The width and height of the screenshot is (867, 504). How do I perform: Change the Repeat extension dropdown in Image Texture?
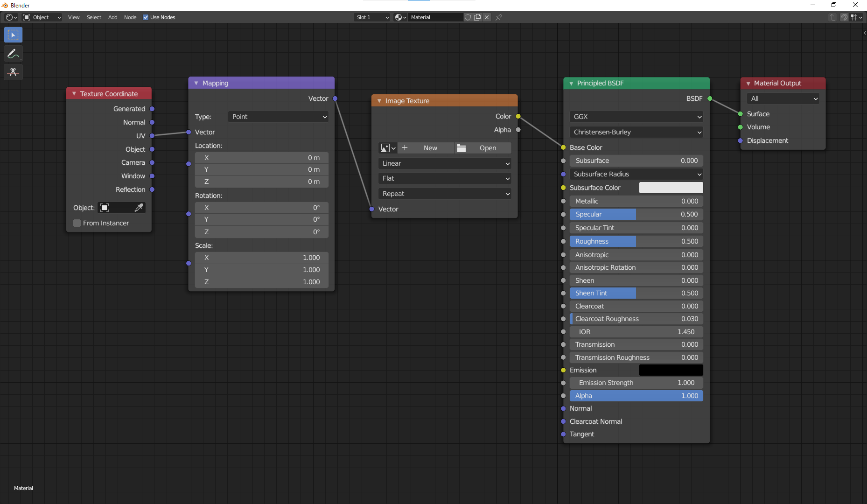point(444,194)
